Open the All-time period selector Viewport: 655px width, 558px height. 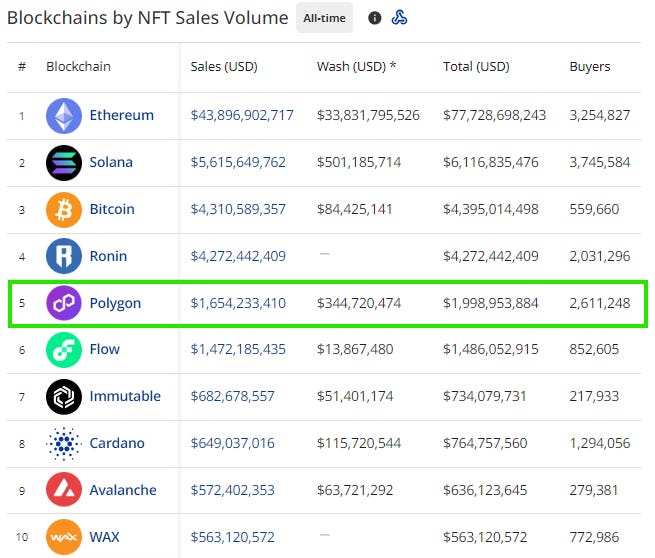pyautogui.click(x=325, y=18)
